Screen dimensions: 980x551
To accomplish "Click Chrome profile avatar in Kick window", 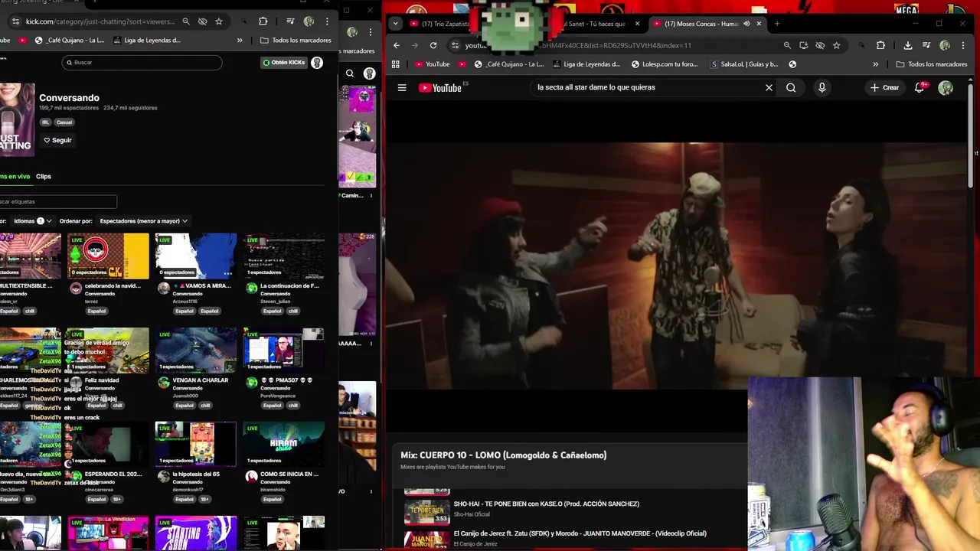I will (309, 21).
